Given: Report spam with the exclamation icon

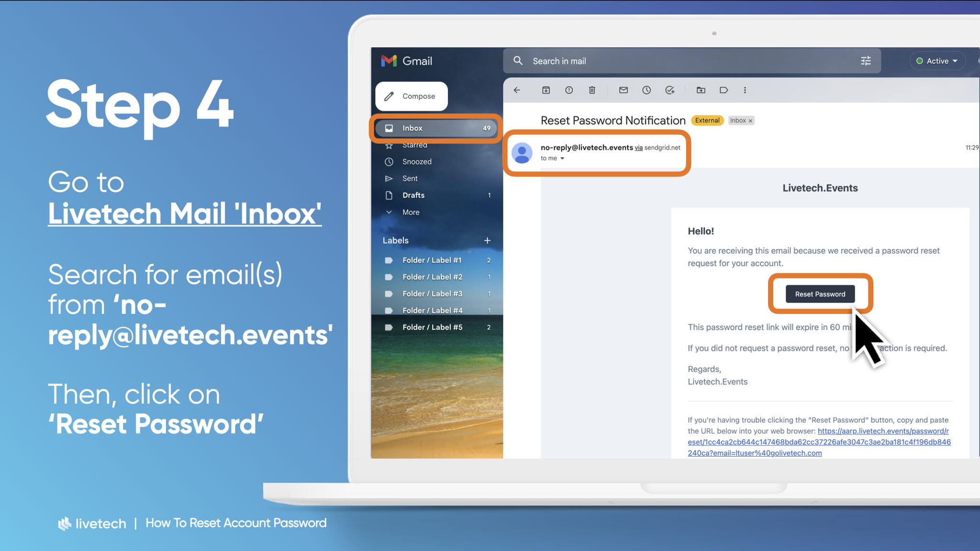Looking at the screenshot, I should [569, 90].
